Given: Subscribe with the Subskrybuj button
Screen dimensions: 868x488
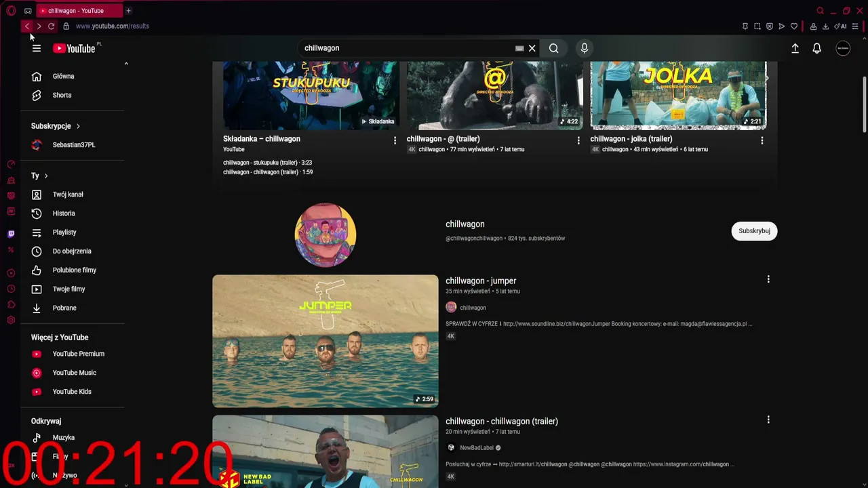Looking at the screenshot, I should 754,231.
